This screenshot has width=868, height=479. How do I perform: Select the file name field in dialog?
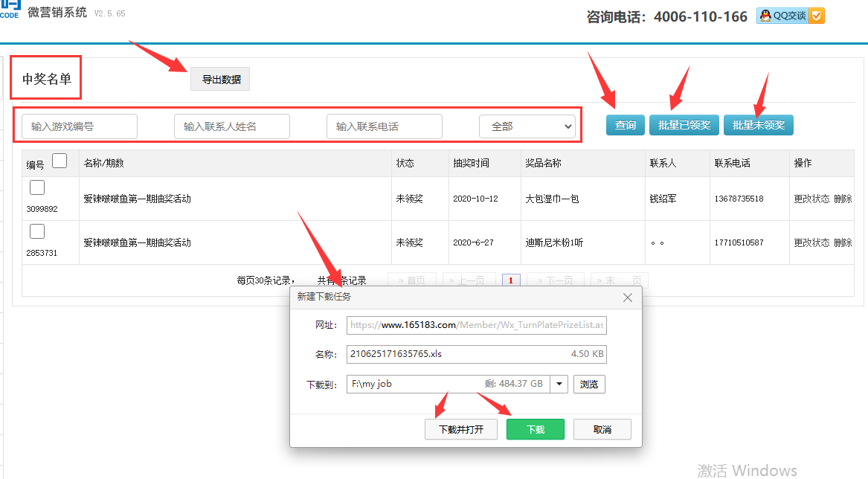(454, 354)
